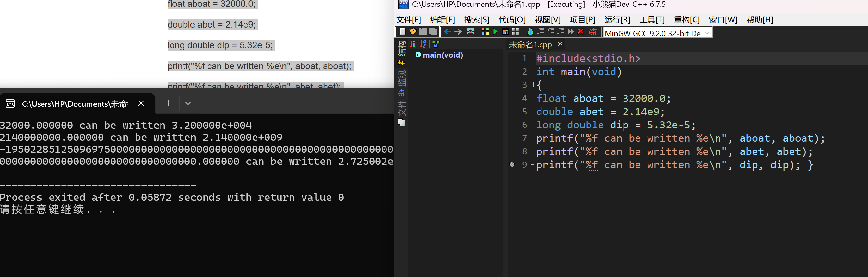
Task: Go back with the blue arrow
Action: point(447,32)
